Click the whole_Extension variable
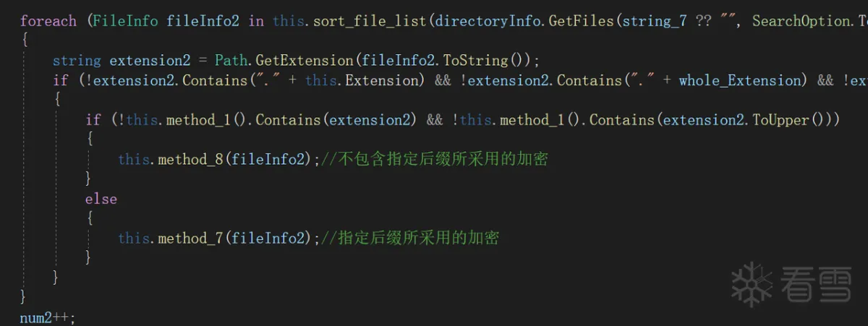Viewport: 868px width, 326px height. click(741, 80)
